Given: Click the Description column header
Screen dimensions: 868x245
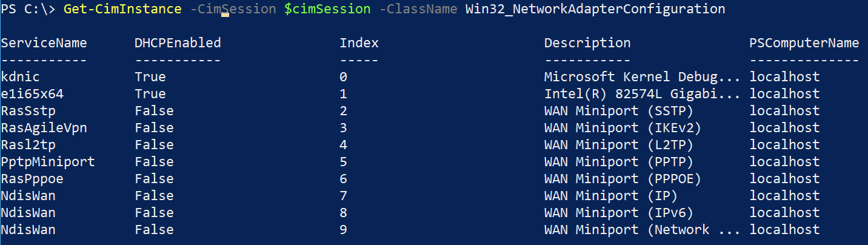Looking at the screenshot, I should pos(587,43).
